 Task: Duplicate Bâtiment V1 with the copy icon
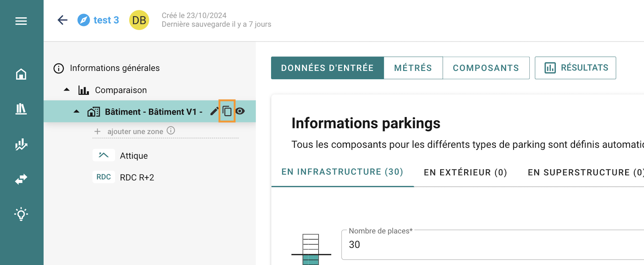[x=227, y=111]
